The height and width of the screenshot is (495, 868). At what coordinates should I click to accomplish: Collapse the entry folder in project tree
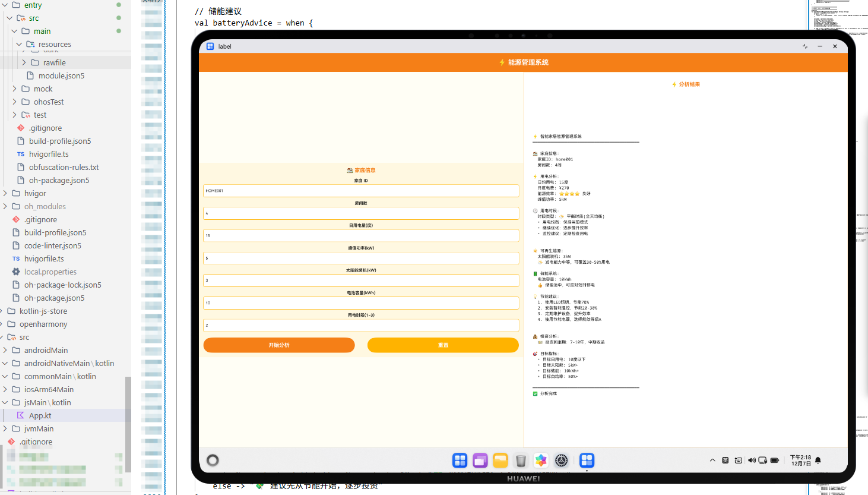pyautogui.click(x=5, y=5)
